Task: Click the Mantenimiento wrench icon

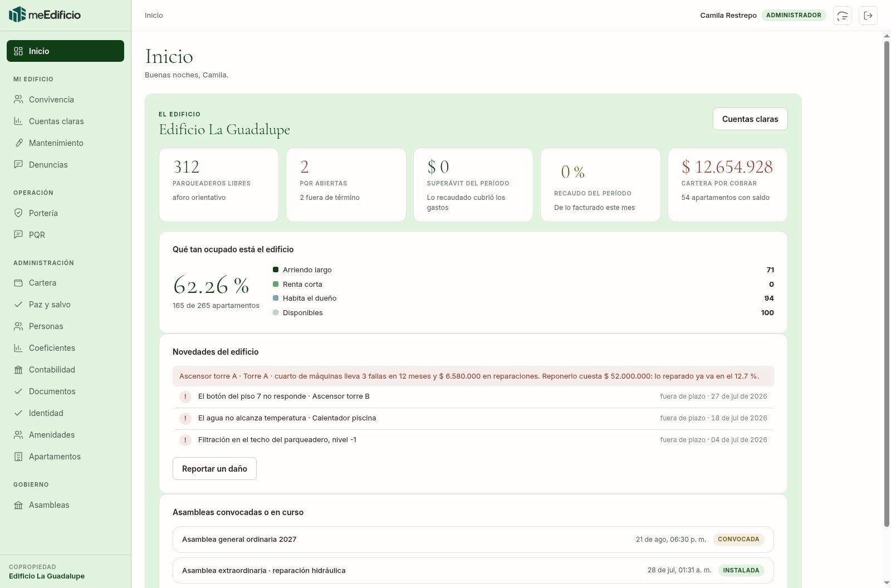Action: (18, 143)
